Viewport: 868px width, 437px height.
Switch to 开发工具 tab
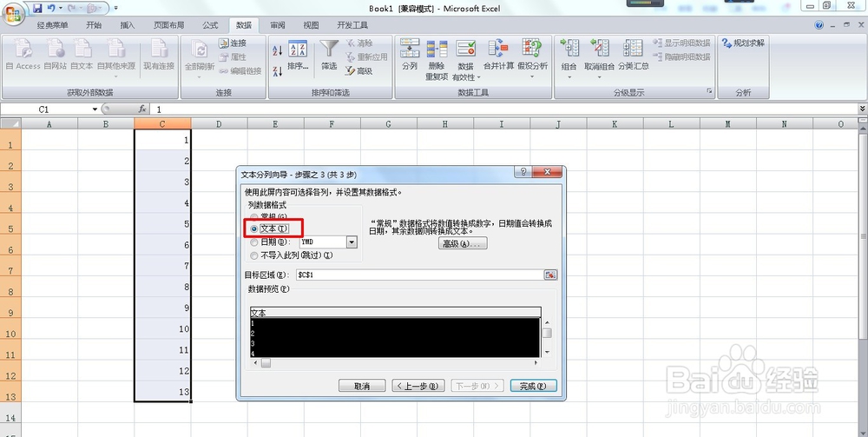352,25
